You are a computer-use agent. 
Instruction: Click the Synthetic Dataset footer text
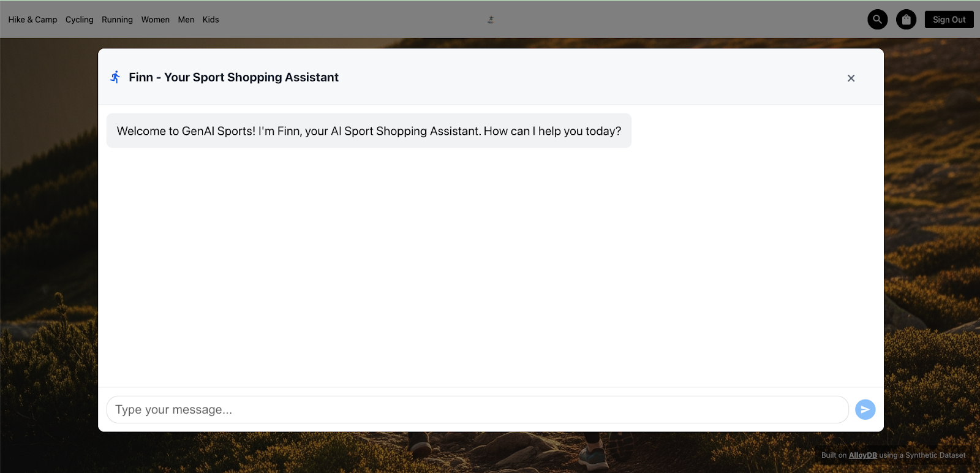click(935, 455)
